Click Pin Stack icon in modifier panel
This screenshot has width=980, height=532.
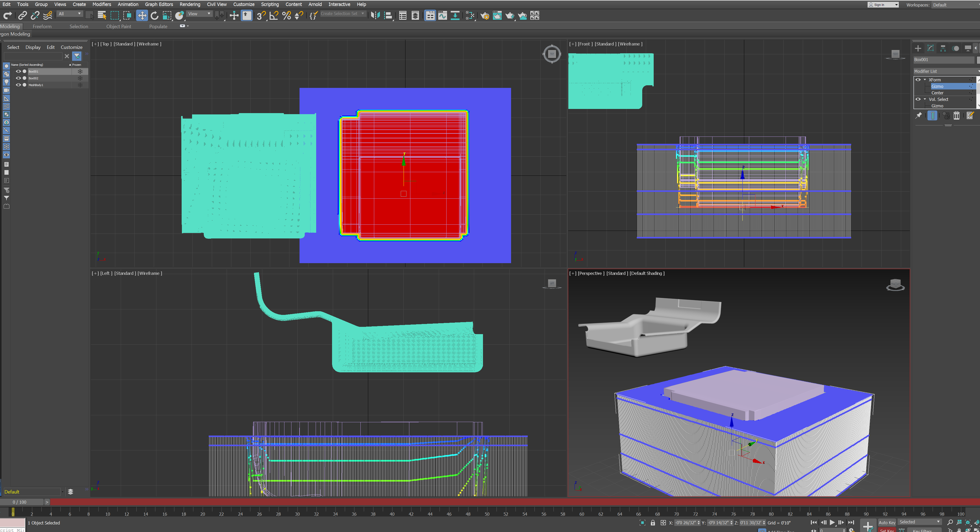(918, 116)
